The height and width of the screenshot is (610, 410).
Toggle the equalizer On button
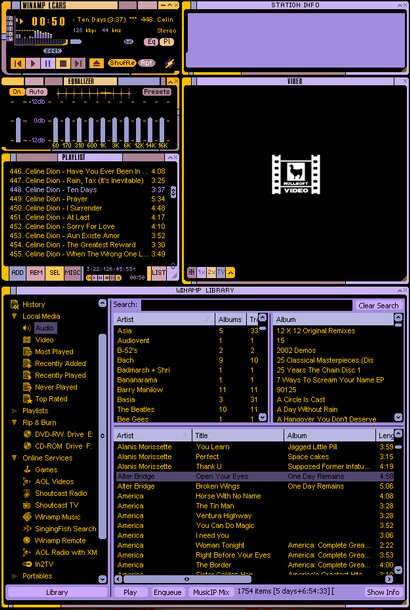click(17, 92)
